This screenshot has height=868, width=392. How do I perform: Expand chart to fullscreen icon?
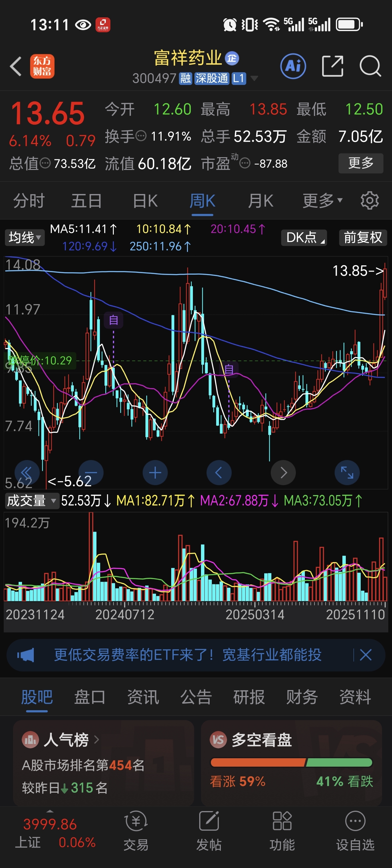[347, 472]
